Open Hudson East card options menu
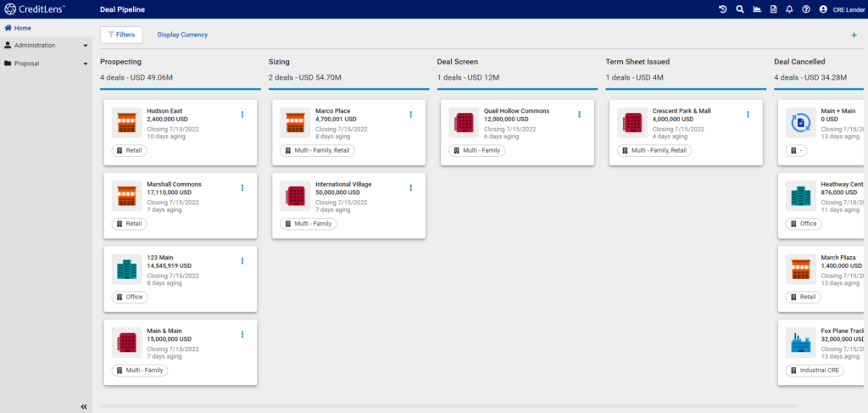Image resolution: width=868 pixels, height=413 pixels. point(242,114)
